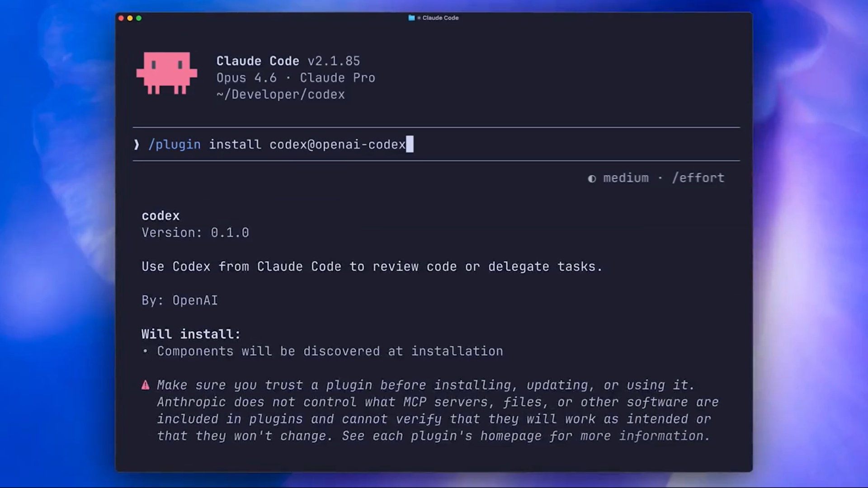
Task: Click the /effort hint text
Action: click(x=698, y=178)
